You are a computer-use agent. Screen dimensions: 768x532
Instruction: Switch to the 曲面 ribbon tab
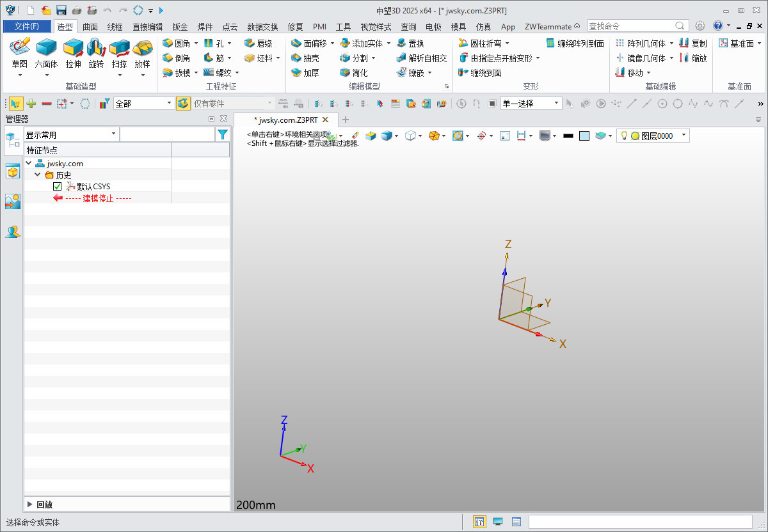pos(90,27)
